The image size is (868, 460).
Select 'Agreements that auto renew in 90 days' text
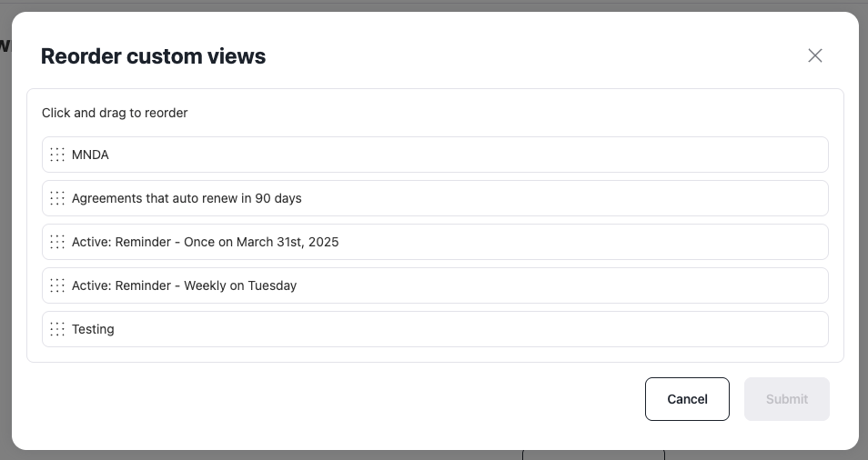click(x=187, y=198)
